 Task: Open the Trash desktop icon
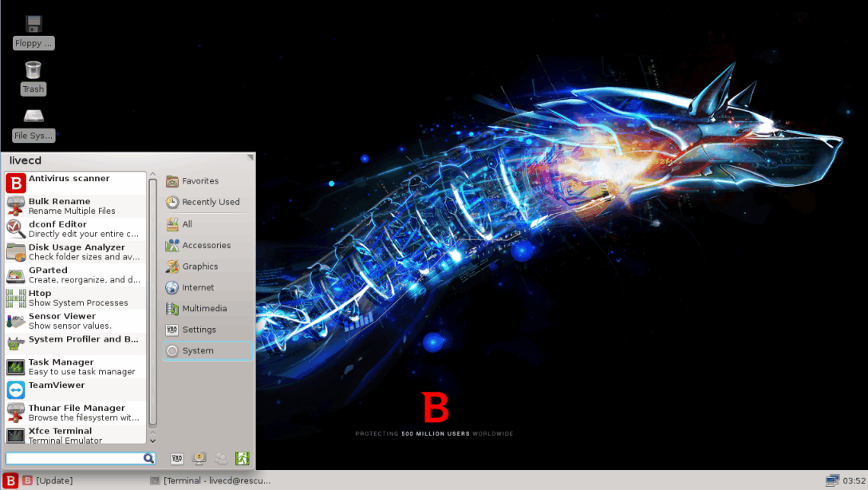click(x=34, y=78)
